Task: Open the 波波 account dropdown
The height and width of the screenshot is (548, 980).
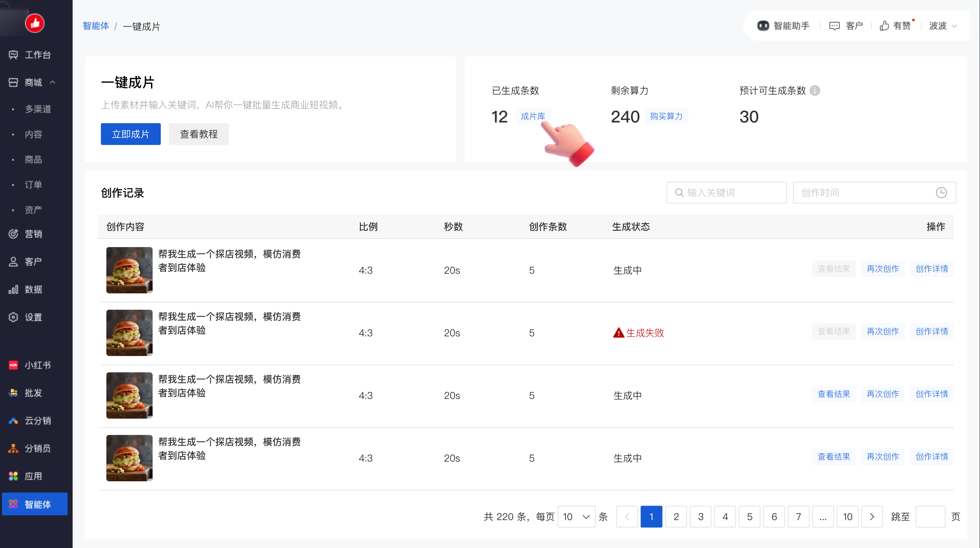Action: 943,26
